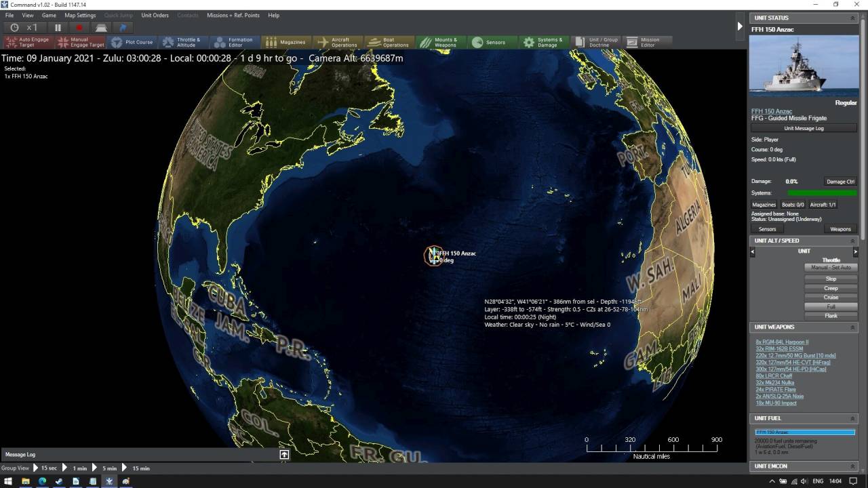Collapse the Unit Status panel
Image resolution: width=868 pixels, height=488 pixels.
(x=852, y=18)
